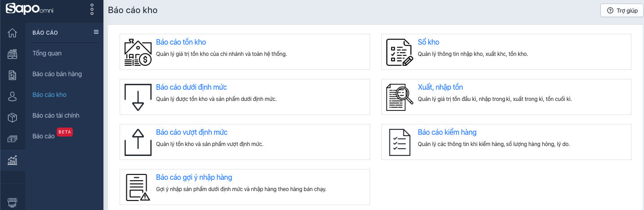Open the Sổ kho link
Viewport: 644px width, 210px height.
(429, 42)
